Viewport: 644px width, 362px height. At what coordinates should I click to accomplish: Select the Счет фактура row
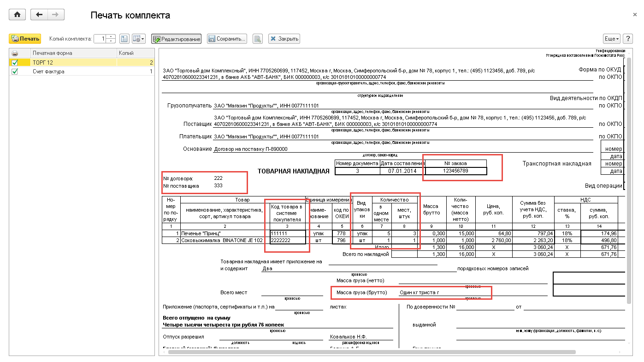pyautogui.click(x=82, y=71)
